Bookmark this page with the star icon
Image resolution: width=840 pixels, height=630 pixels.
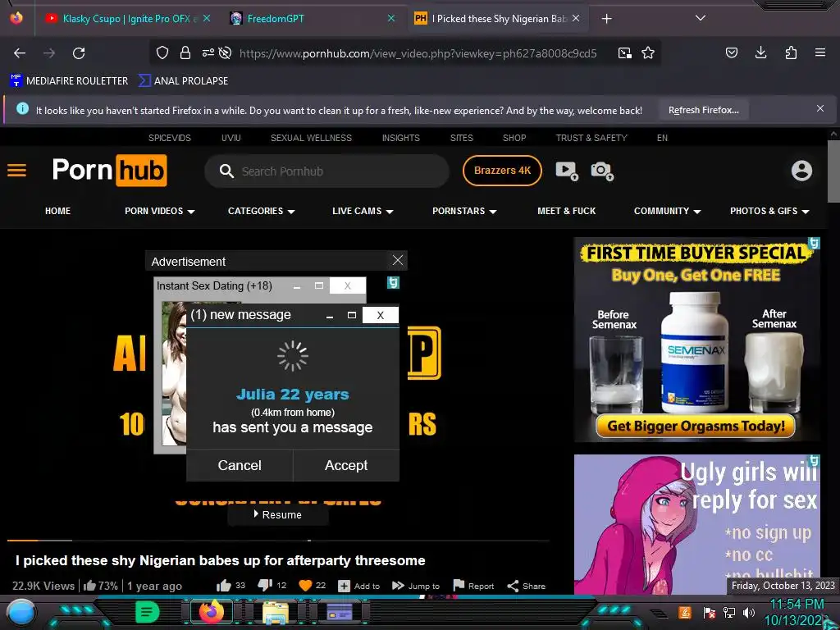648,52
